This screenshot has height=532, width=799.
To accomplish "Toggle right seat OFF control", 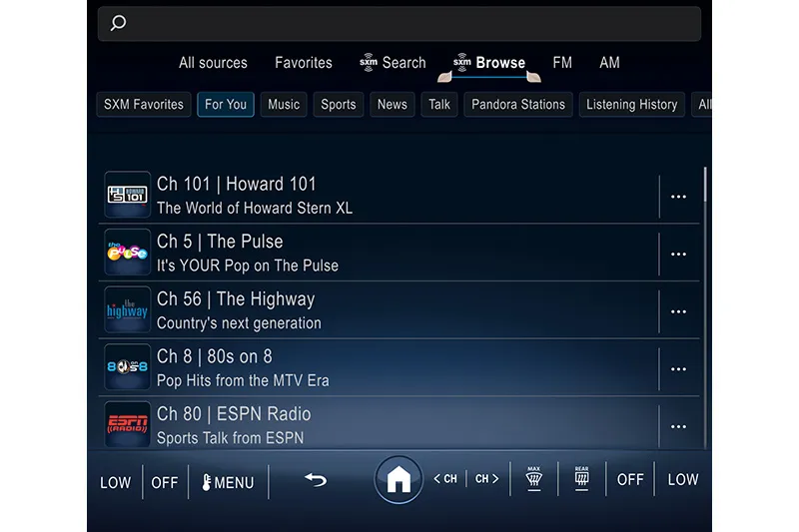I will click(x=630, y=479).
